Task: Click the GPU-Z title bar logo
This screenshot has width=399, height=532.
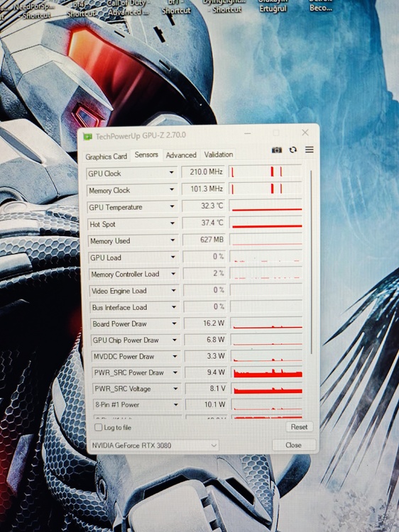Action: click(x=88, y=137)
